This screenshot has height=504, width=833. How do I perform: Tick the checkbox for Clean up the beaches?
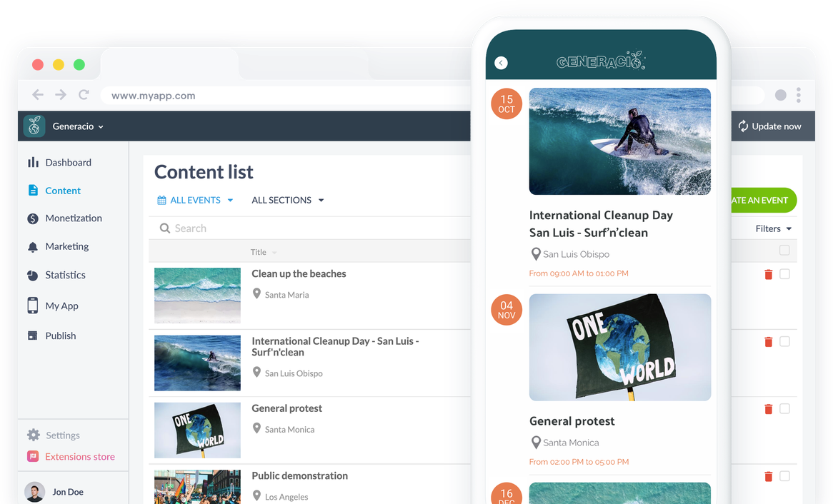(x=784, y=274)
